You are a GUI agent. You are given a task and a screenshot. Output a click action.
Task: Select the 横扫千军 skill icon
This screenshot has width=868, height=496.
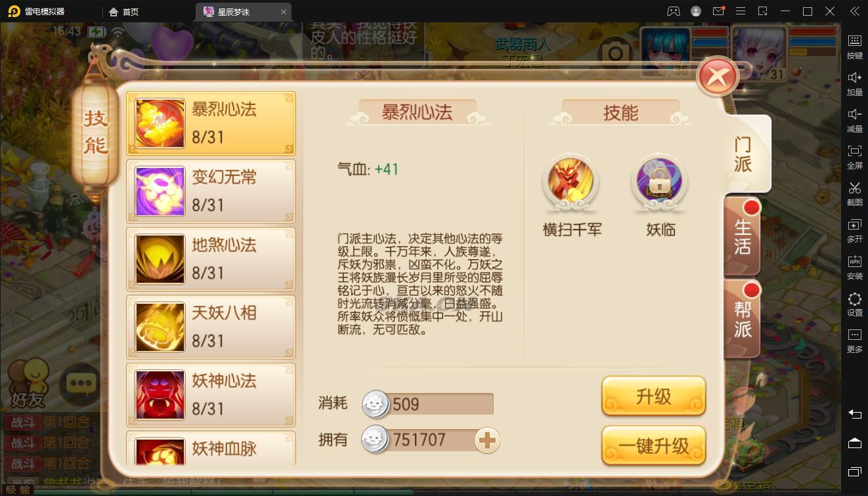[x=571, y=181]
